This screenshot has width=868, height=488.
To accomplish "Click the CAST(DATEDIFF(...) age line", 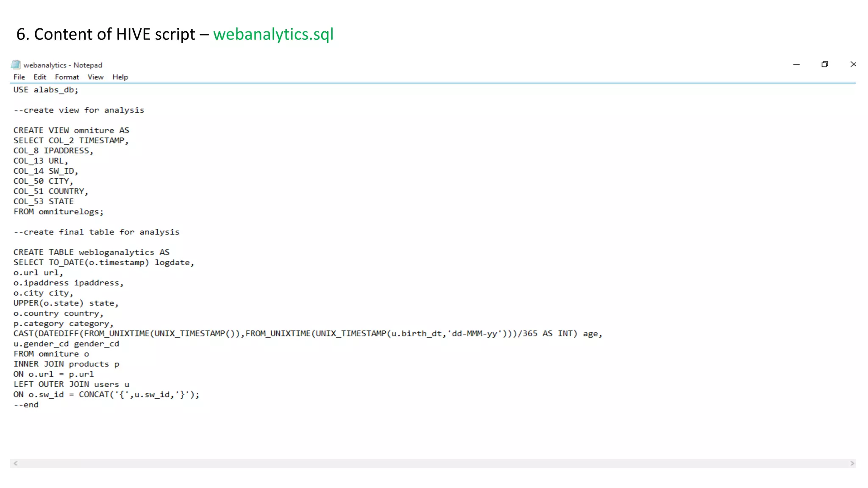I will tap(308, 334).
